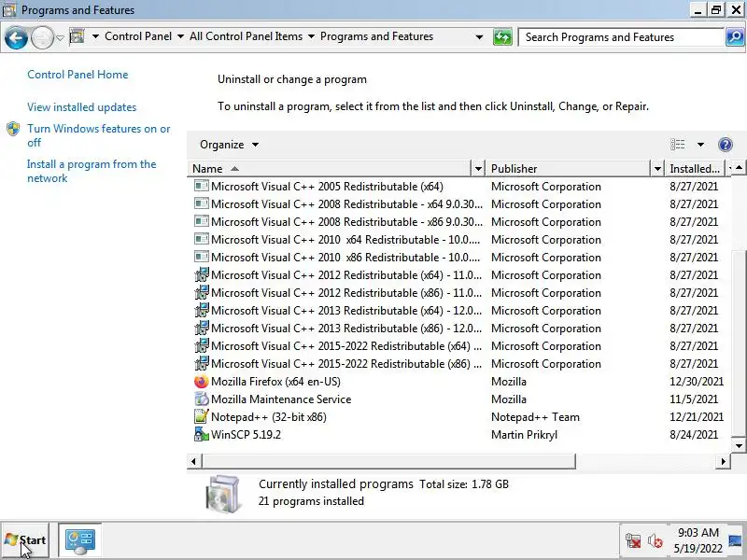The width and height of the screenshot is (747, 560).
Task: Click the network tray icon
Action: click(633, 540)
